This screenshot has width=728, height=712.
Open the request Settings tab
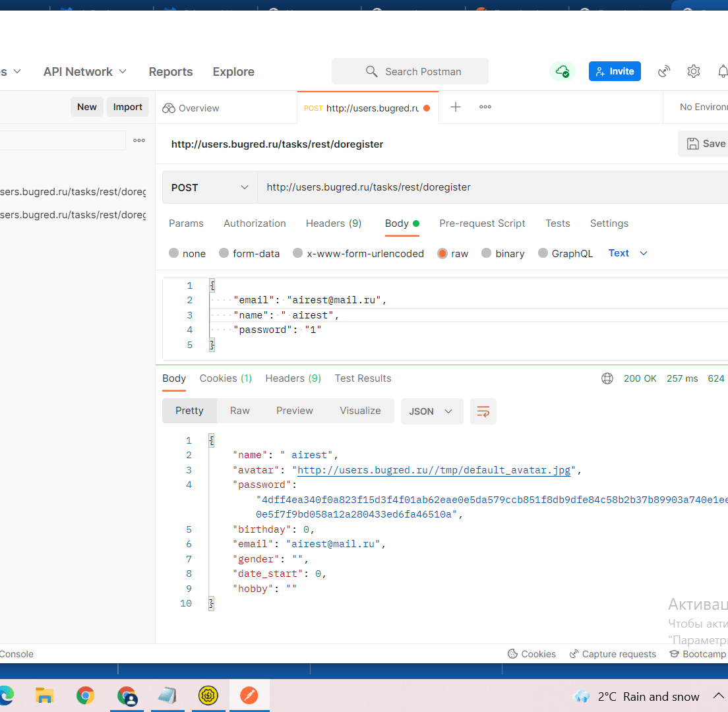coord(609,223)
